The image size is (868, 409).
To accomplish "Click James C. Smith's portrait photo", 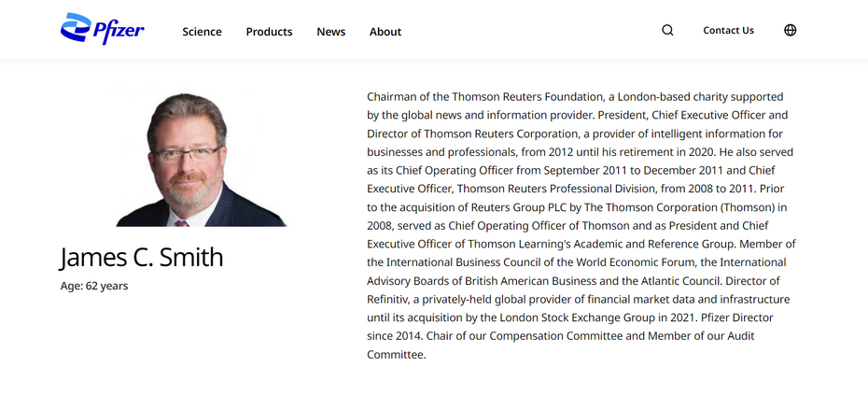I will pyautogui.click(x=196, y=157).
